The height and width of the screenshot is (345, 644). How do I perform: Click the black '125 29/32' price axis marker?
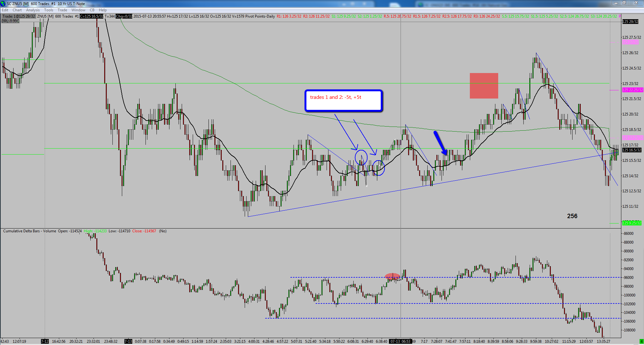pyautogui.click(x=630, y=22)
